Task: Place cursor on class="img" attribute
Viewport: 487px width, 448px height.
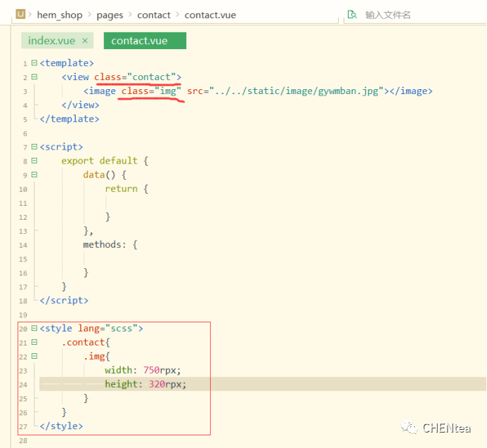Action: click(x=151, y=91)
